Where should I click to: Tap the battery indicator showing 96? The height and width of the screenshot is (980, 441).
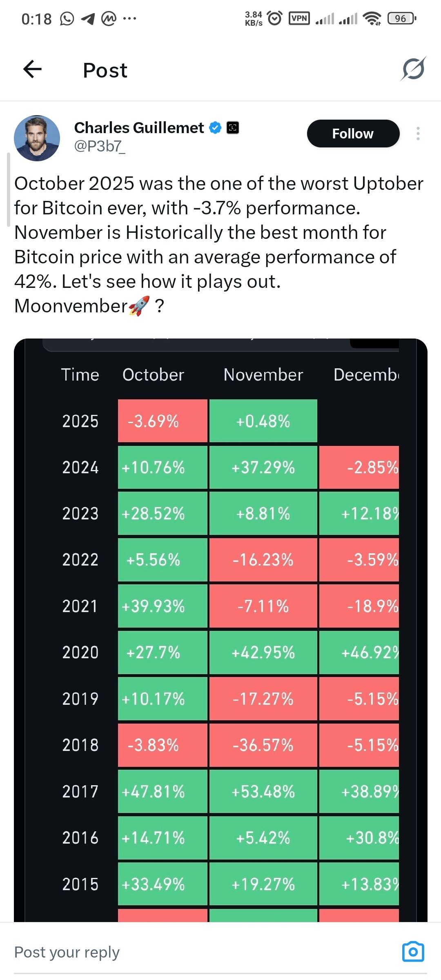point(401,18)
